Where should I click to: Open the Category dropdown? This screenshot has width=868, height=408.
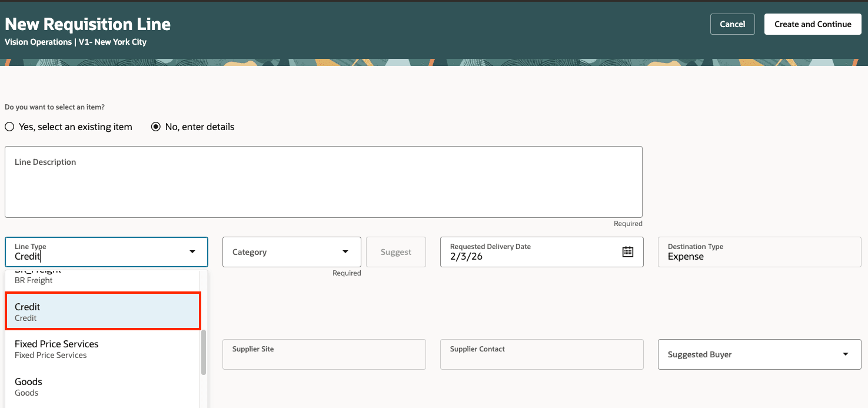click(345, 251)
